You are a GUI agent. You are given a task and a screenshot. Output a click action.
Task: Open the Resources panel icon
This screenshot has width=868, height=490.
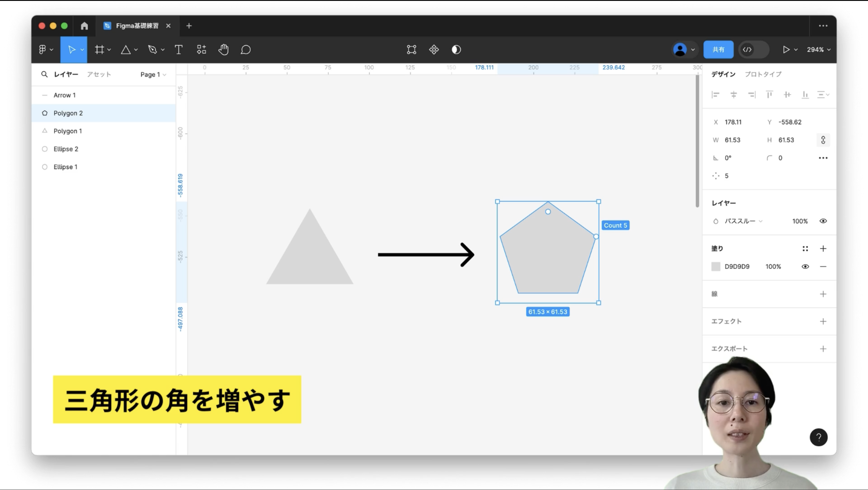(x=201, y=50)
